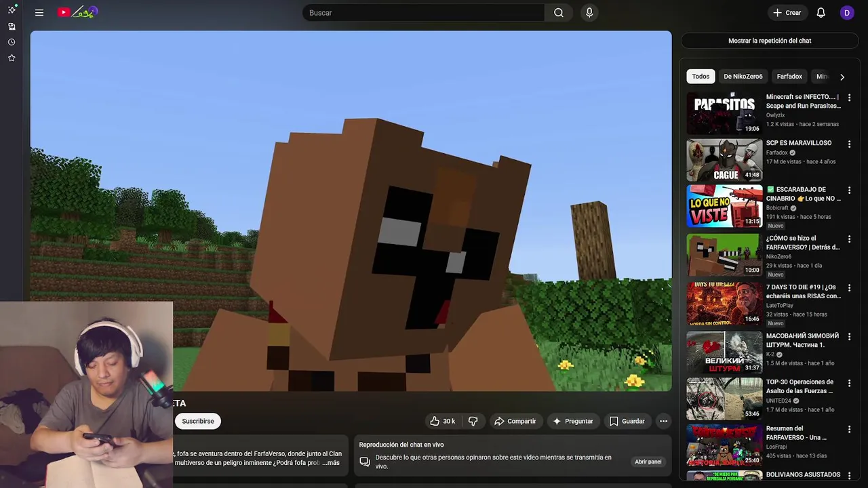This screenshot has height=488, width=868.
Task: Open the LosFrapi channel name
Action: point(776,447)
